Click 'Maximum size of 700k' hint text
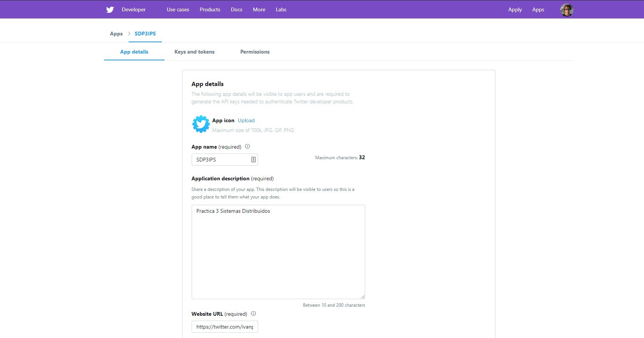Viewport: 644px width, 338px height. point(253,130)
